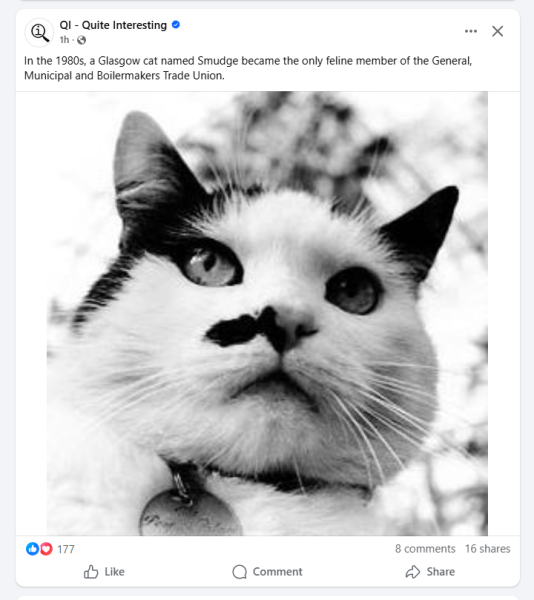Open the QI magnifying glass profile avatar
The width and height of the screenshot is (534, 600).
point(39,33)
